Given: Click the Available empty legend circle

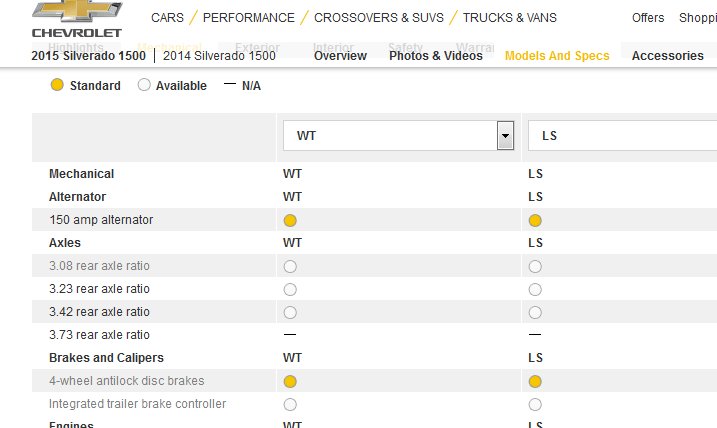Looking at the screenshot, I should tap(144, 85).
